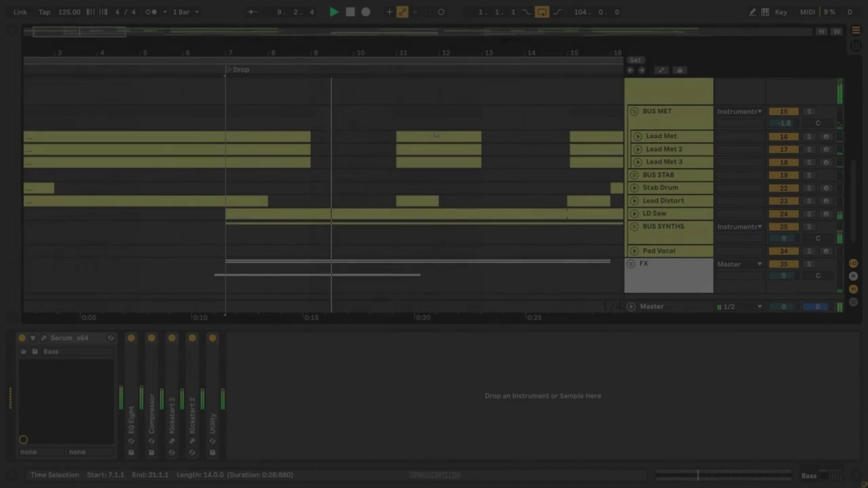Save the Bass preset disk icon
This screenshot has width=868, height=488.
tap(34, 352)
